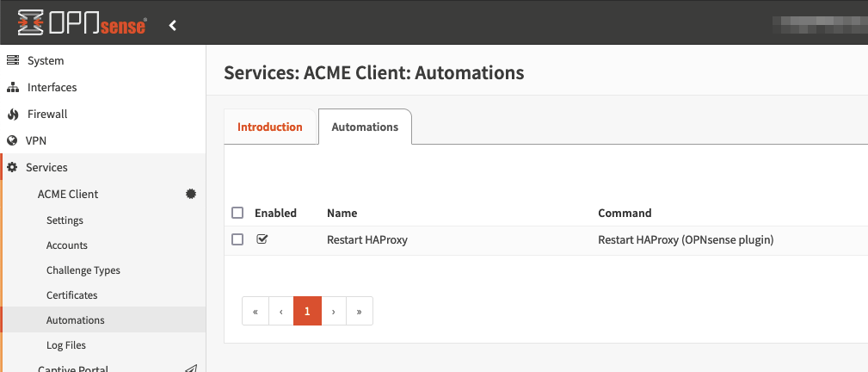Click the Interfaces network icon
The width and height of the screenshot is (868, 372).
(x=13, y=88)
